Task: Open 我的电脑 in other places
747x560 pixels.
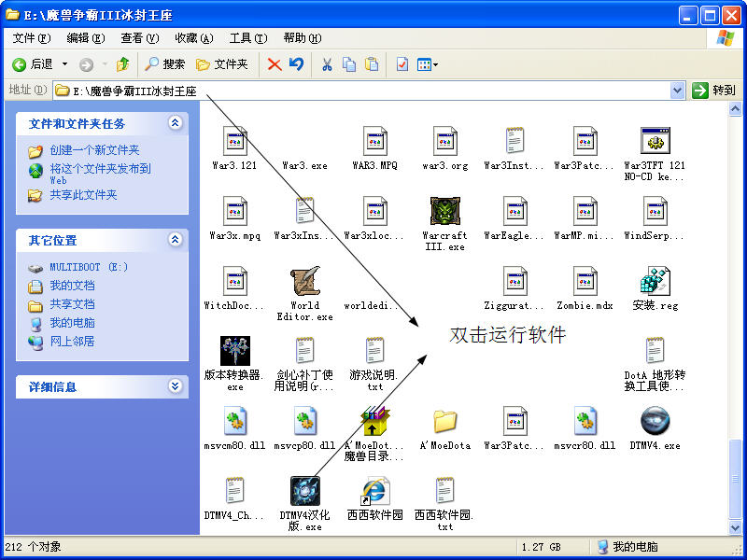Action: coord(73,323)
